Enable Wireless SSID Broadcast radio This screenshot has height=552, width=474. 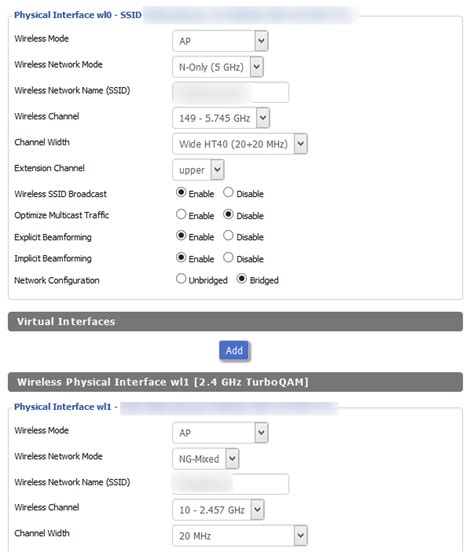[181, 192]
